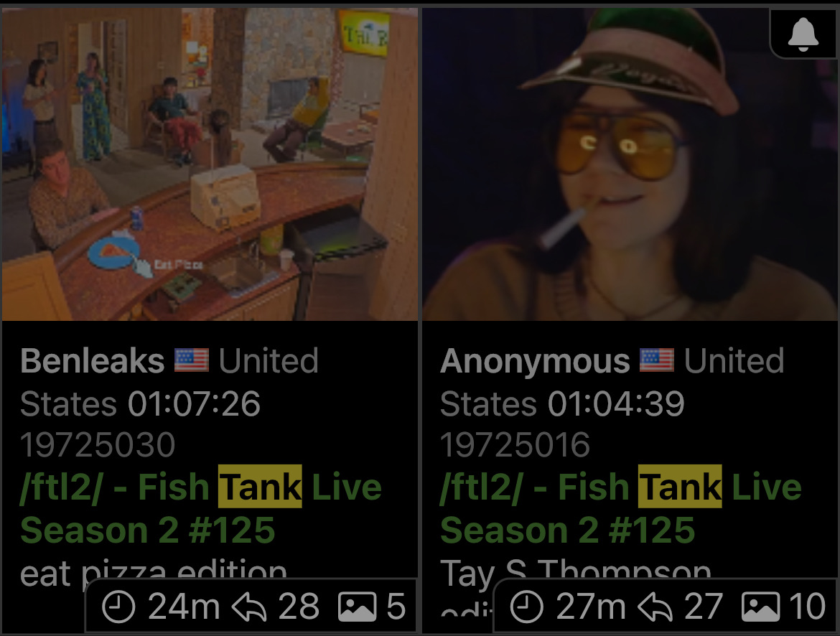Click the US flag next to Benleaks
The image size is (840, 636).
tap(191, 360)
